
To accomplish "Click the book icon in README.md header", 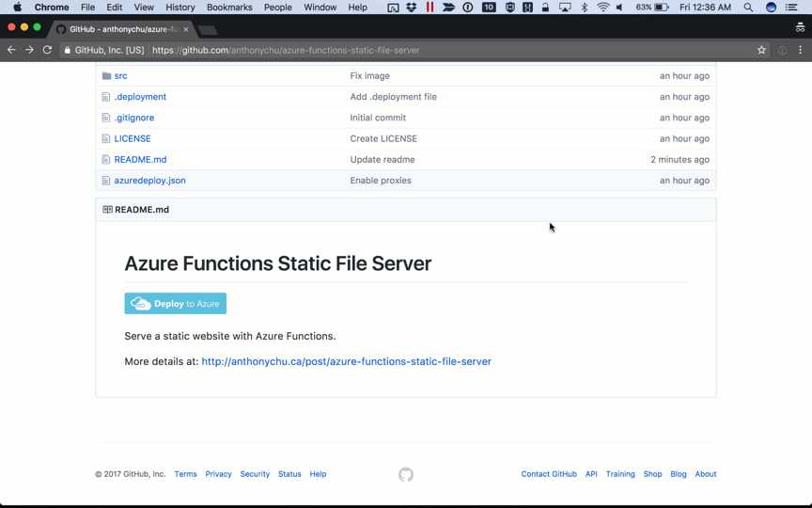I will 107,210.
